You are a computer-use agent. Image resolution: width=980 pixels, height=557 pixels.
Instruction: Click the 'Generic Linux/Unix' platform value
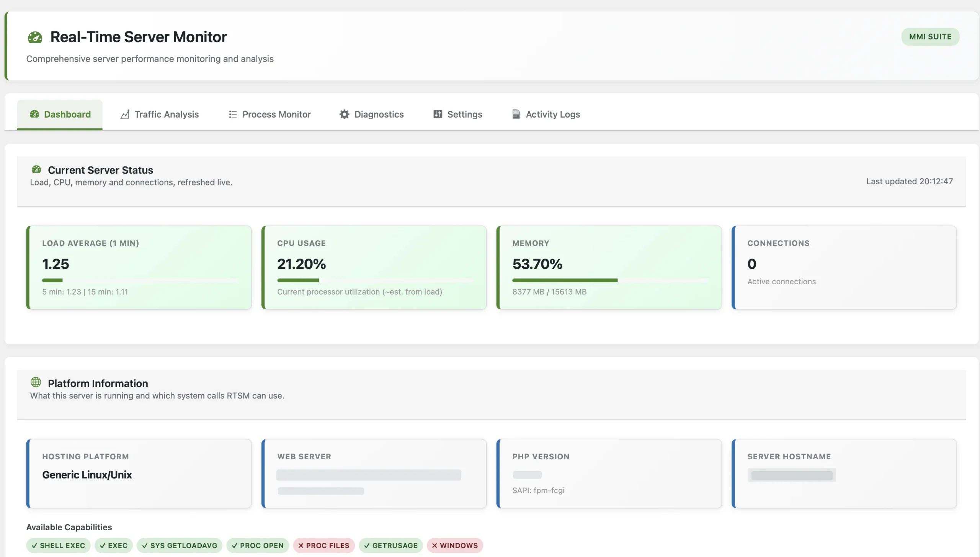(x=87, y=475)
